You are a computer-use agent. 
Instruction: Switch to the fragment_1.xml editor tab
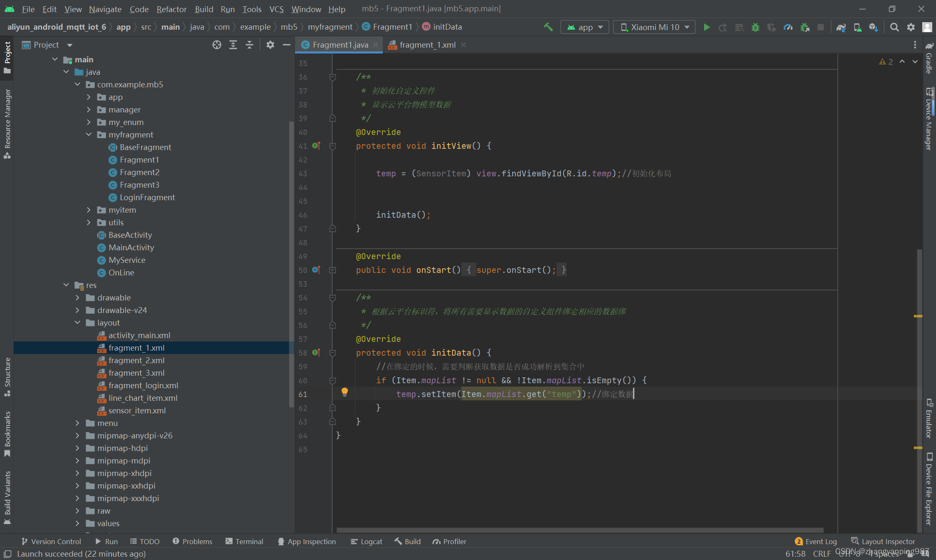(427, 45)
